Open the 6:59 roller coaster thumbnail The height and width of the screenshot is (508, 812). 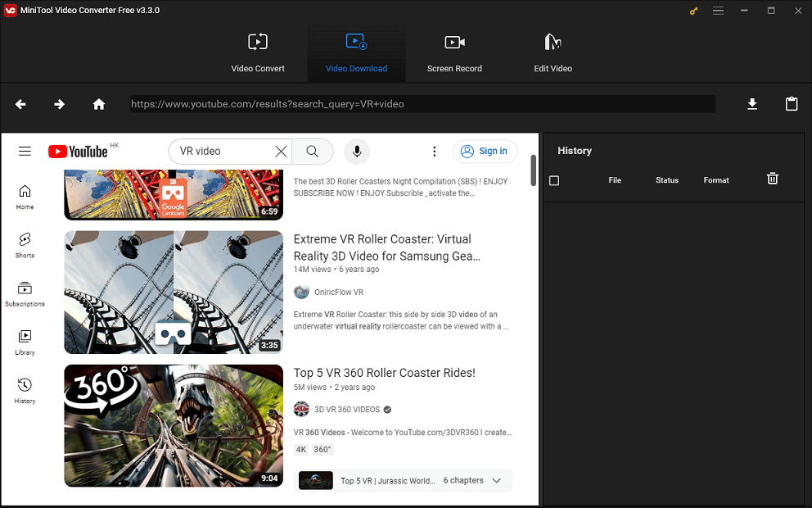pyautogui.click(x=174, y=194)
